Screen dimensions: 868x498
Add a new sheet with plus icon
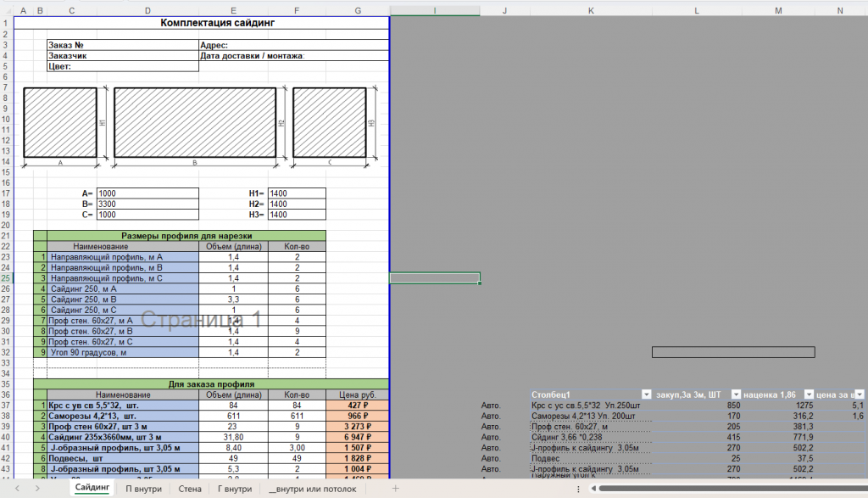[395, 488]
